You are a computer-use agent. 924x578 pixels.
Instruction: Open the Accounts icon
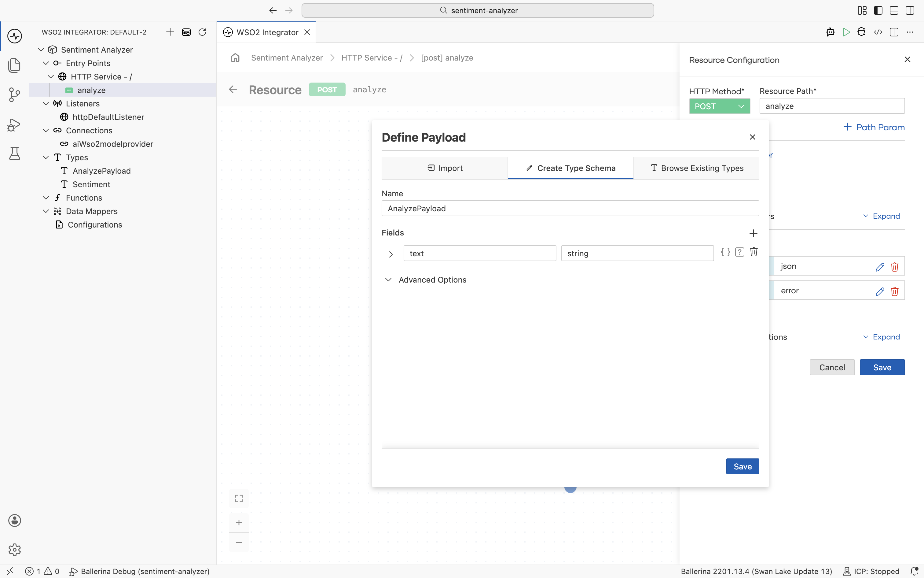pyautogui.click(x=14, y=521)
